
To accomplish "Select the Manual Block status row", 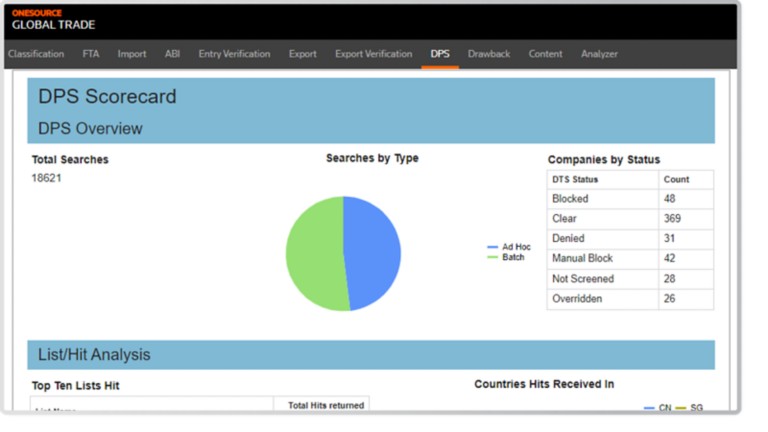I will tap(630, 259).
